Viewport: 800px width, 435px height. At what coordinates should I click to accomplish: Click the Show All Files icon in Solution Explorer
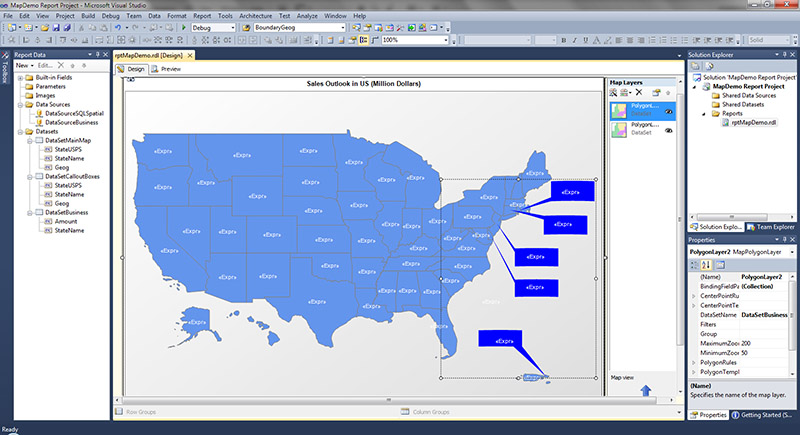(709, 66)
